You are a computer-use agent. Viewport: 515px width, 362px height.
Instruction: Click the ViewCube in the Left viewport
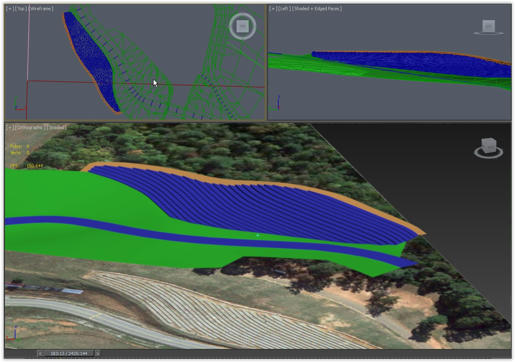[x=488, y=26]
